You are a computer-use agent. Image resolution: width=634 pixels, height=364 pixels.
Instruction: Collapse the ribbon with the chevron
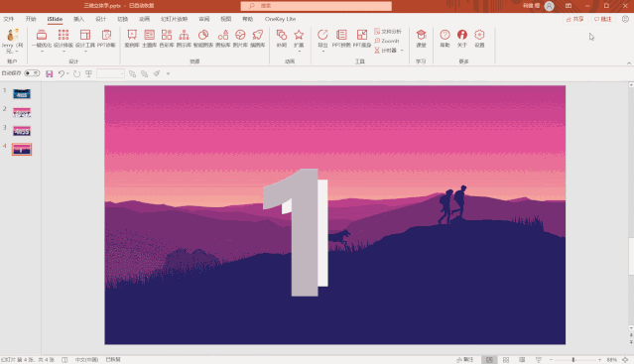(629, 63)
